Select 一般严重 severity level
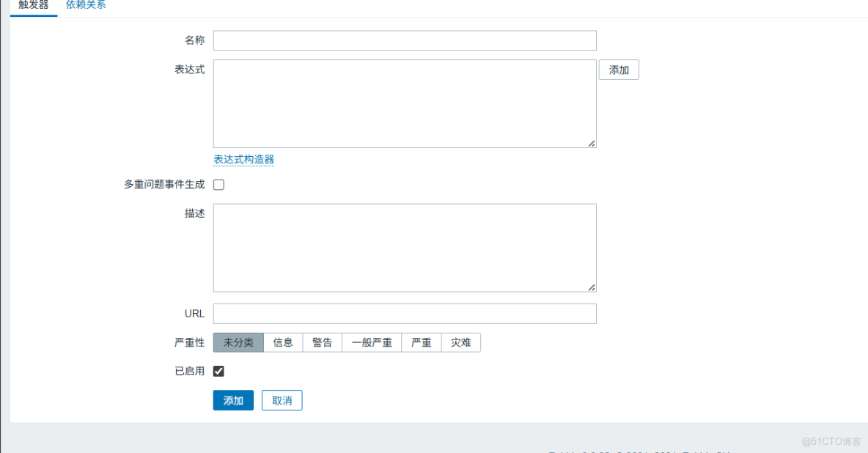This screenshot has width=868, height=453. [371, 342]
